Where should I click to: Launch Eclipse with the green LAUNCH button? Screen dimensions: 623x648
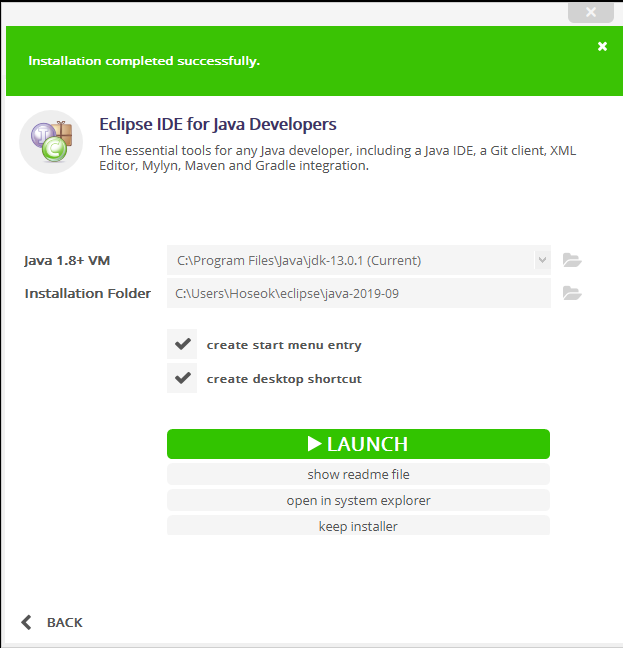(358, 444)
